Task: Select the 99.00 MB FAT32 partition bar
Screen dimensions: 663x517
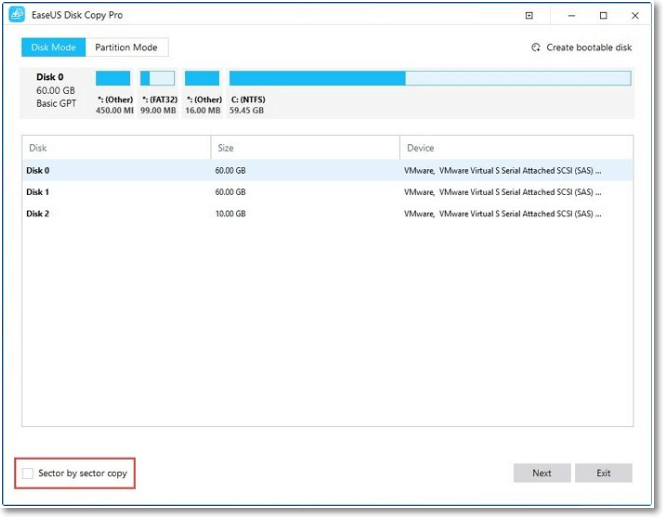Action: click(x=157, y=78)
